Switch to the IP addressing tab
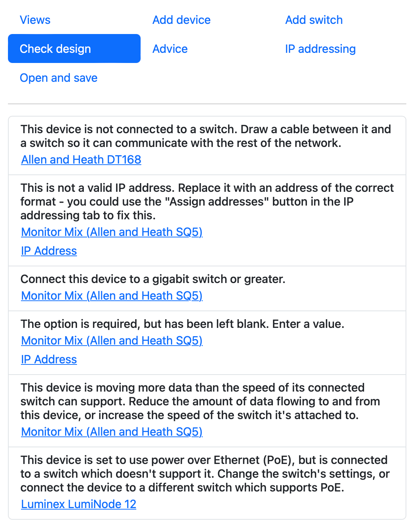415x532 pixels. pyautogui.click(x=320, y=49)
